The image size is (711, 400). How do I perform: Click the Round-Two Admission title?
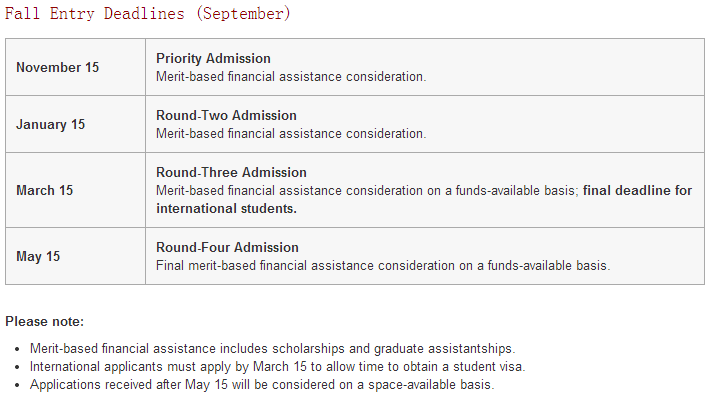pyautogui.click(x=226, y=116)
